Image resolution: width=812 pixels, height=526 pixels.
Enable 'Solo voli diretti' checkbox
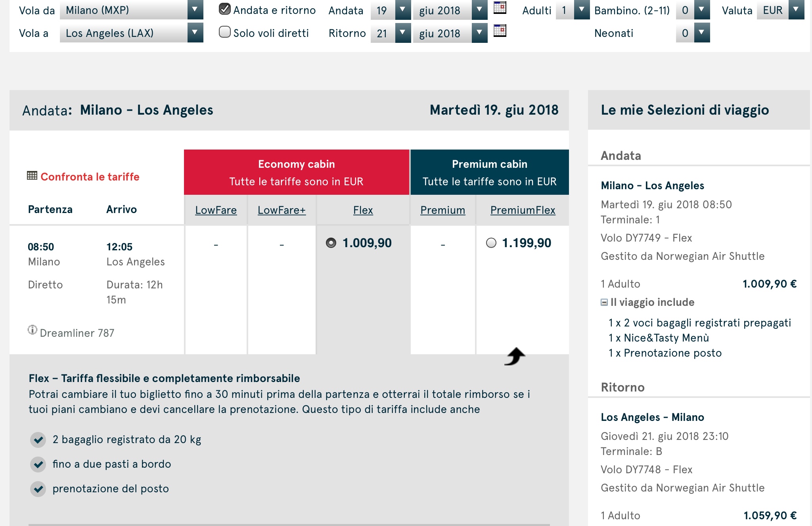point(225,32)
